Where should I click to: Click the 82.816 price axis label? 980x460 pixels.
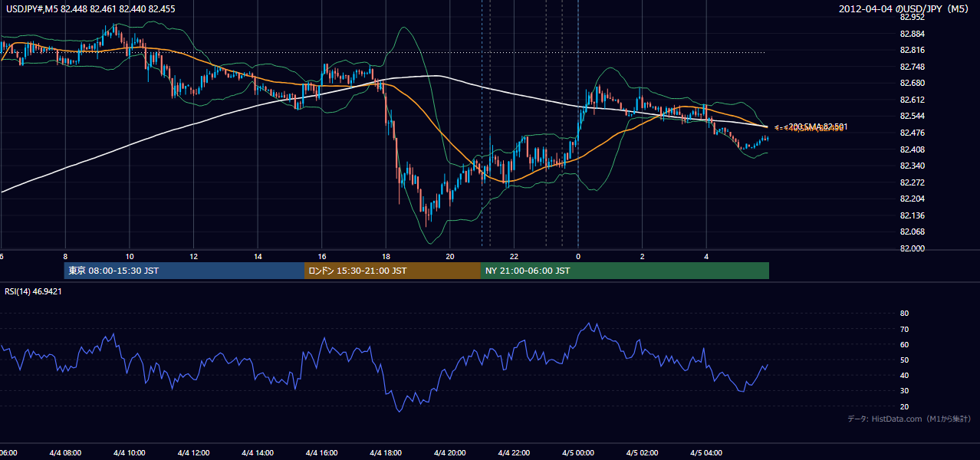913,50
